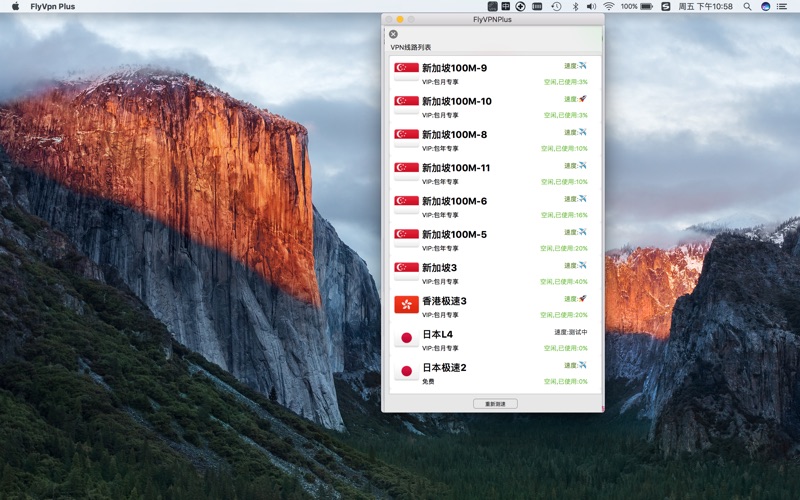Open Siri from the menu bar
This screenshot has height=500, width=800.
pyautogui.click(x=765, y=7)
